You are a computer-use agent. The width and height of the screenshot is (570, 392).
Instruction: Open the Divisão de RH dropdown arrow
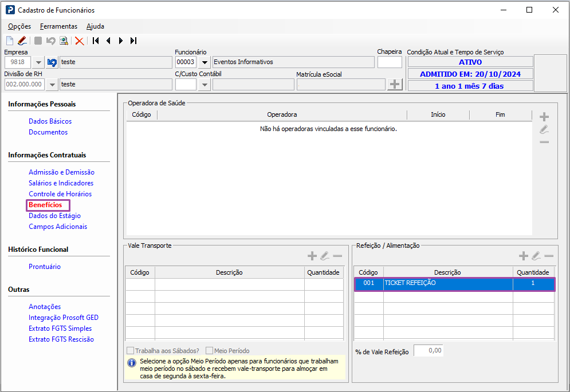52,85
